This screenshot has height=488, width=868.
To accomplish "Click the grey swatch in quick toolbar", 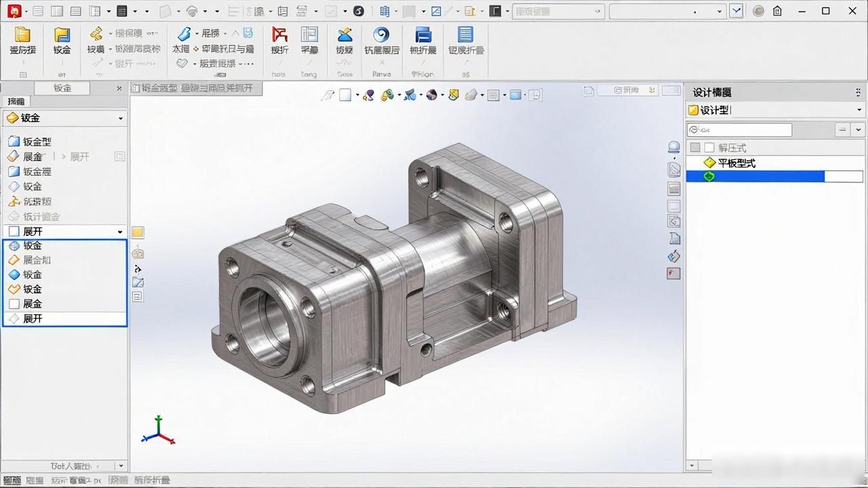I will tap(408, 11).
